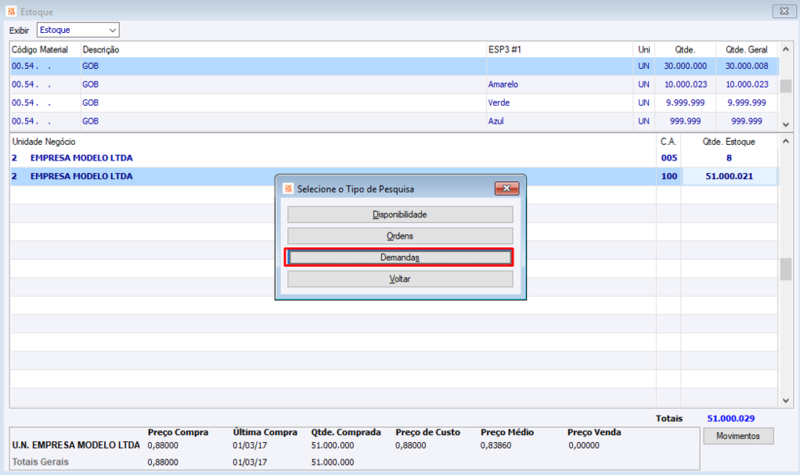Click U.N. EMPRESA MODELO LTDA summary label
Screen dimensions: 800x475
(76, 445)
